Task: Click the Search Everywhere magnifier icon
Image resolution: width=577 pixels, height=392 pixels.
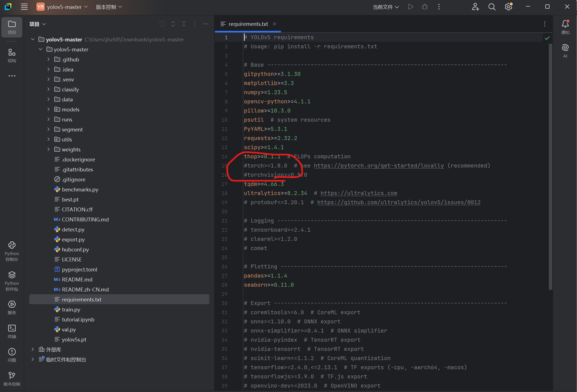Action: (492, 7)
